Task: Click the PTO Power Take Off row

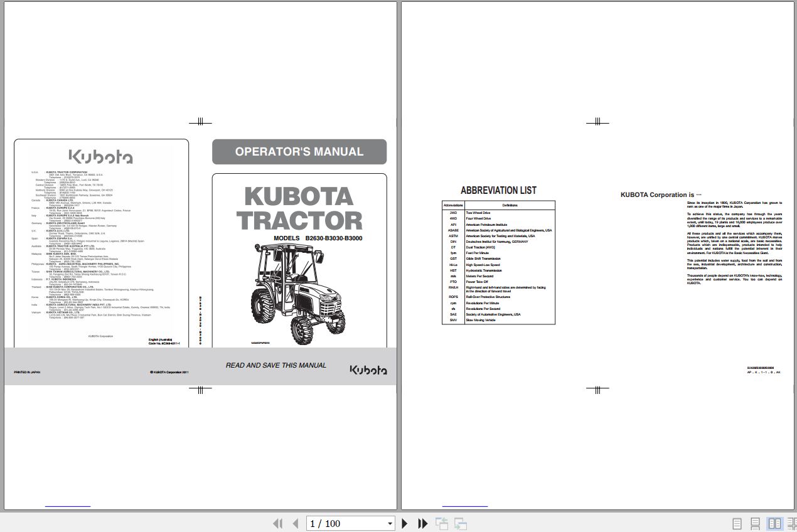Action: click(498, 282)
